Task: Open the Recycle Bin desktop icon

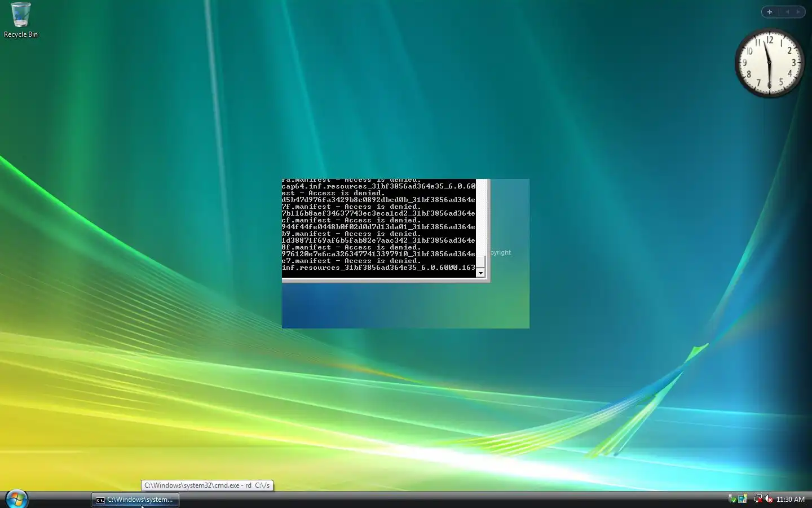Action: click(x=21, y=20)
